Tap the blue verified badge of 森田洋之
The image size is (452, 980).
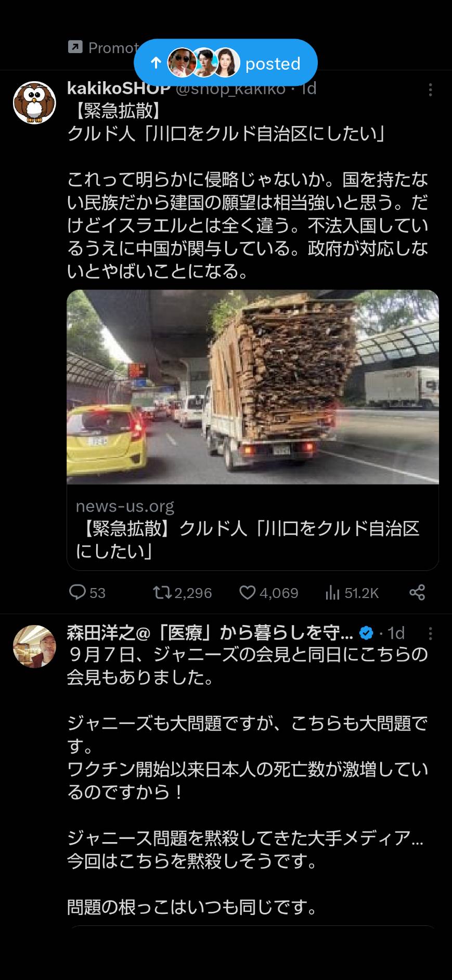point(367,633)
